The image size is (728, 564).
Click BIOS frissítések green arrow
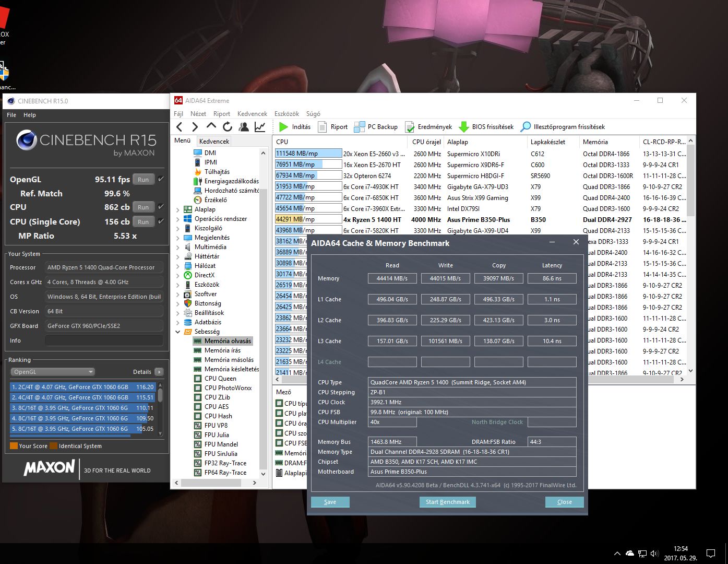(x=463, y=127)
